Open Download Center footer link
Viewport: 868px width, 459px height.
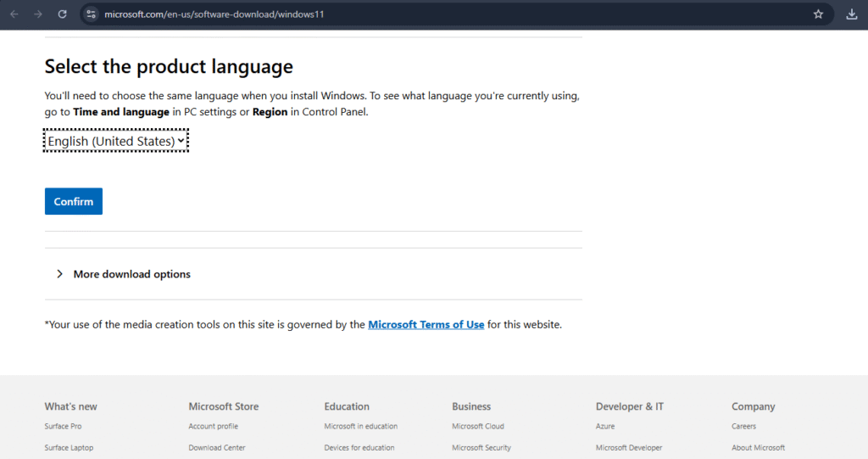(x=216, y=447)
